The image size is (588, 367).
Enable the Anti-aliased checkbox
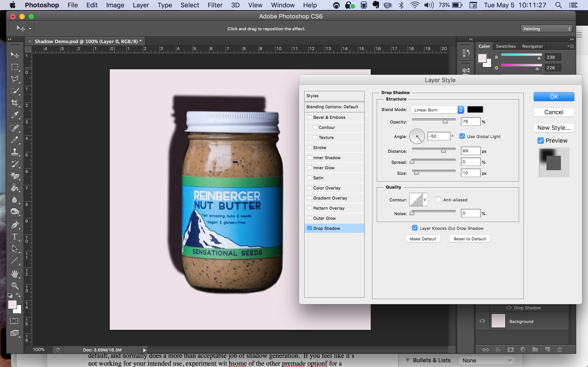(x=438, y=200)
